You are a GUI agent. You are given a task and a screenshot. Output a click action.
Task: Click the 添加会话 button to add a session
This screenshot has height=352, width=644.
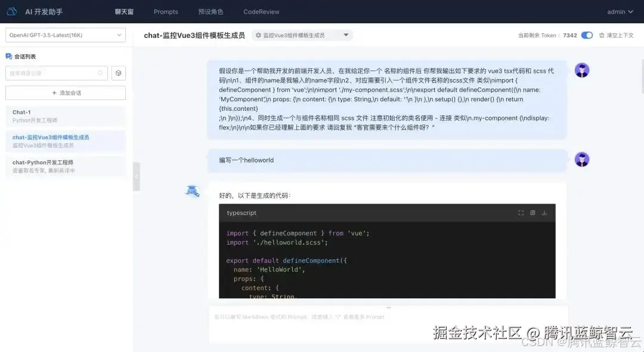pos(65,92)
